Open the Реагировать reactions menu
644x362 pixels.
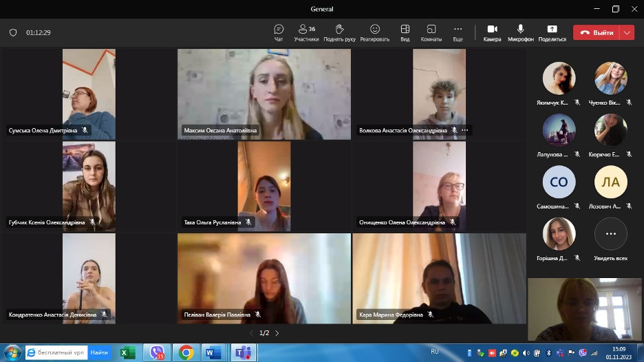374,32
